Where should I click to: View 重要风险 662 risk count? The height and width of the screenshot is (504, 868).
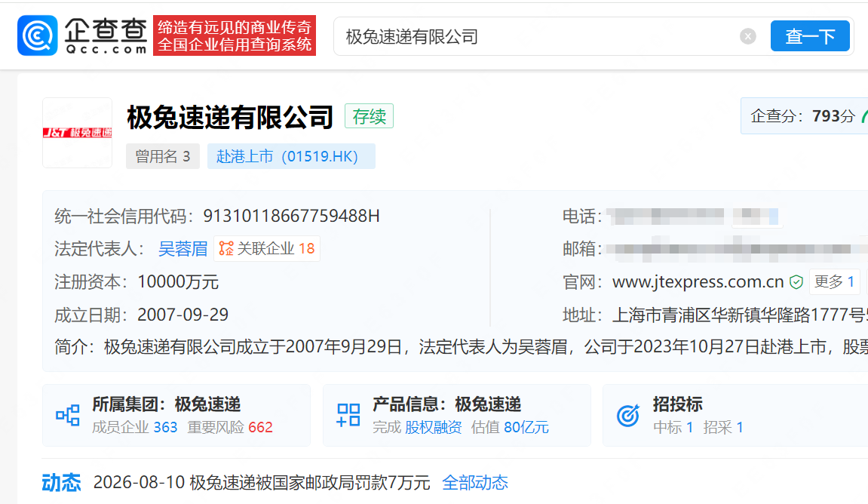point(230,428)
